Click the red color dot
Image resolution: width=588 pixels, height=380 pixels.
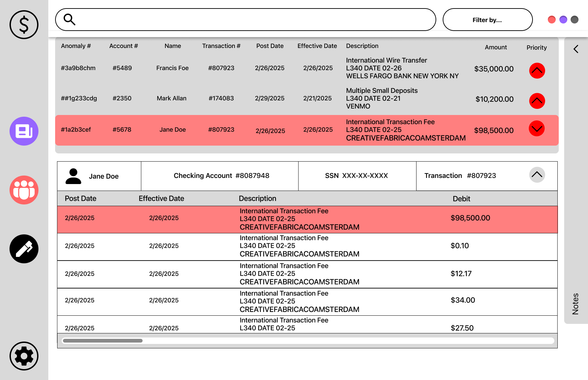pyautogui.click(x=552, y=20)
